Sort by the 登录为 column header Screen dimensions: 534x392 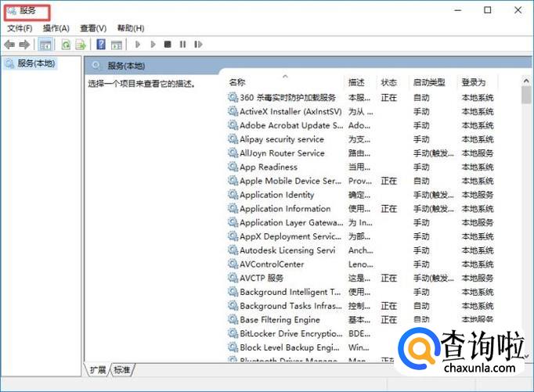[x=474, y=82]
